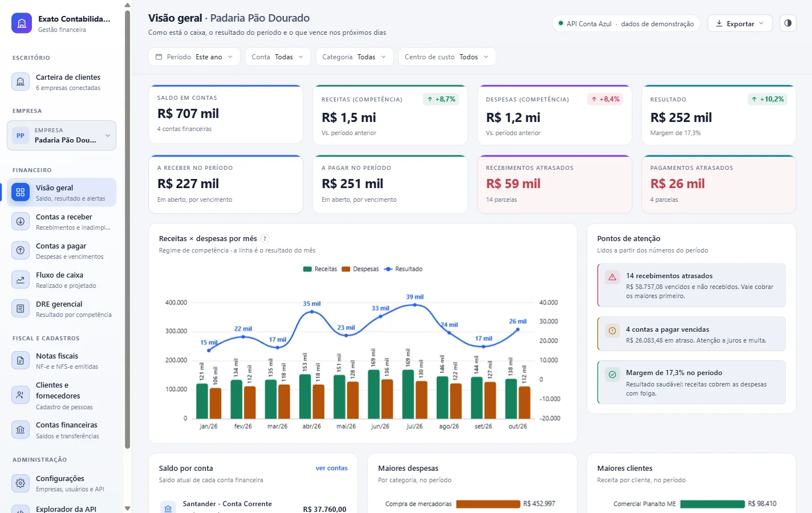Click the Saldo em contas R$ 707 mil card

[x=226, y=114]
